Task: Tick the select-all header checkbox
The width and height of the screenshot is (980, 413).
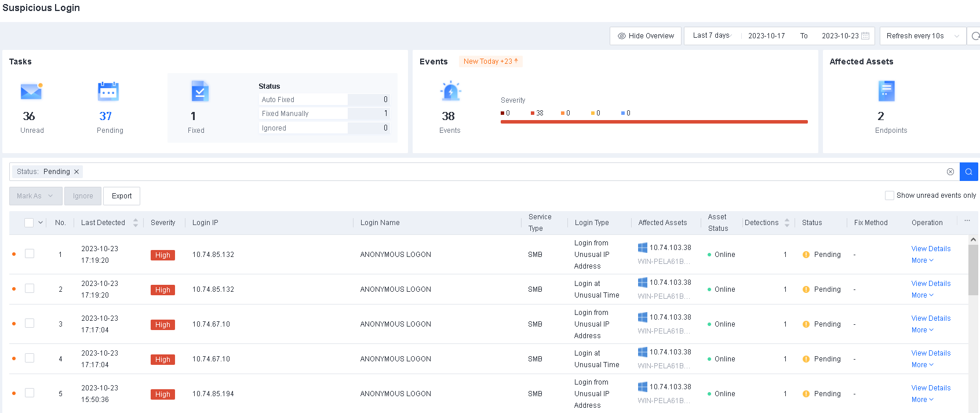Action: pyautogui.click(x=29, y=223)
